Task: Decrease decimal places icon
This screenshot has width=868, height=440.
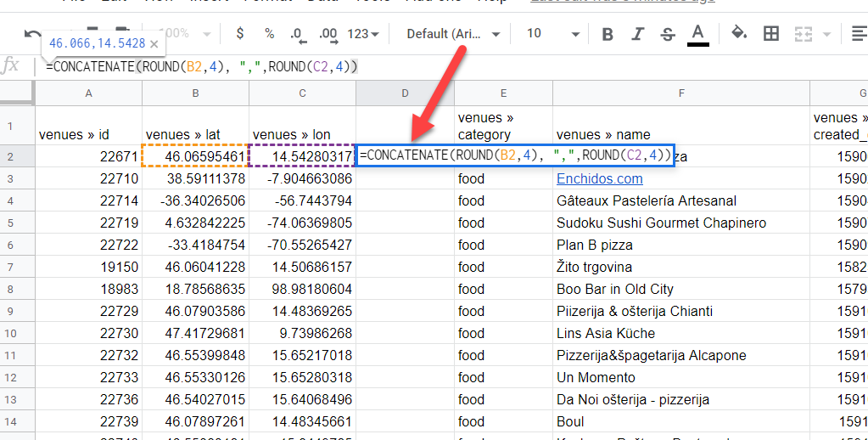Action: pos(299,35)
